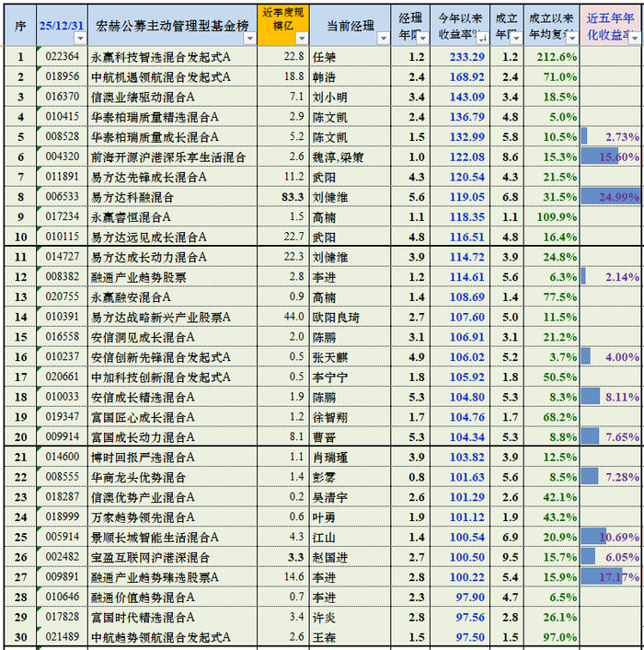Click manager name 刘小明
The image size is (644, 650).
point(329,97)
